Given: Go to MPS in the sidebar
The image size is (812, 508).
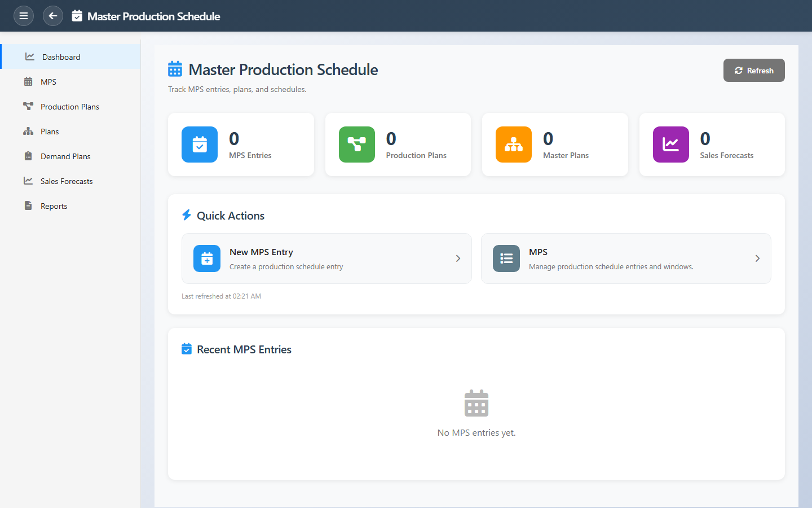Looking at the screenshot, I should pos(48,82).
